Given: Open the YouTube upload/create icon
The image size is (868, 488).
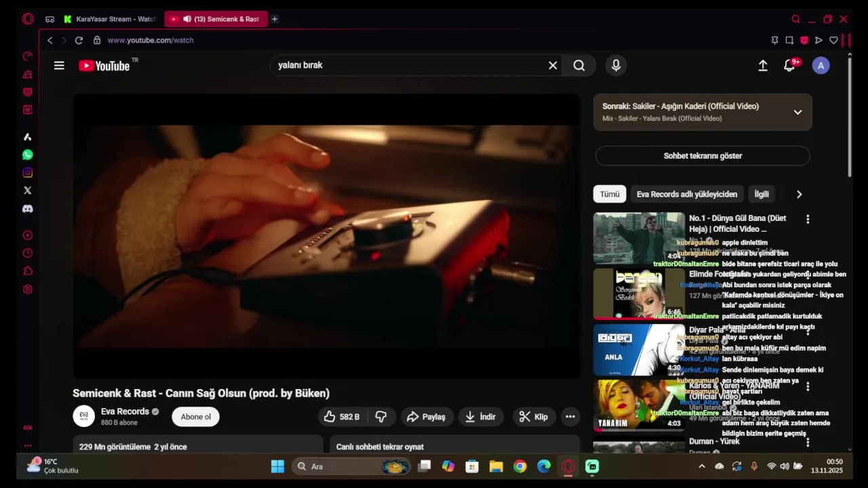Looking at the screenshot, I should coord(763,66).
